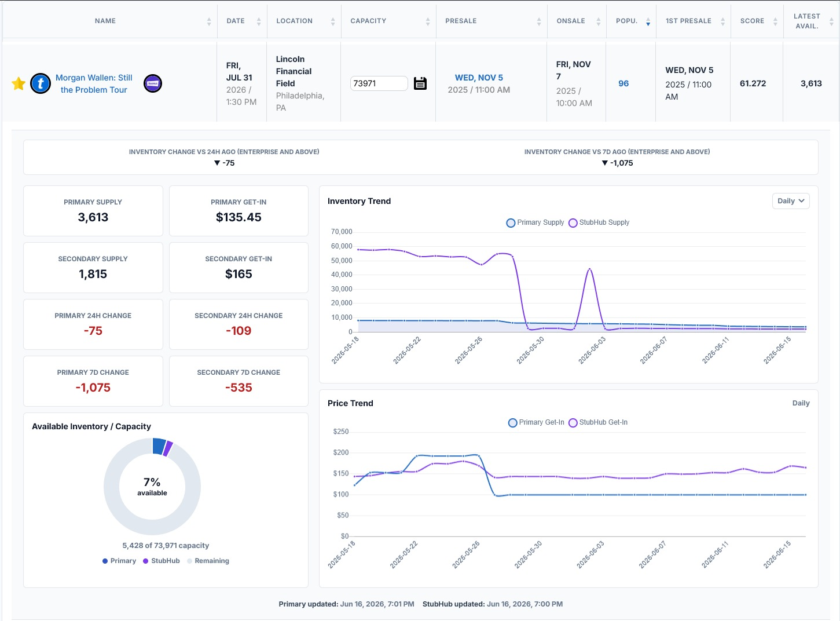
Task: Click the PRESALE column header
Action: coord(461,21)
